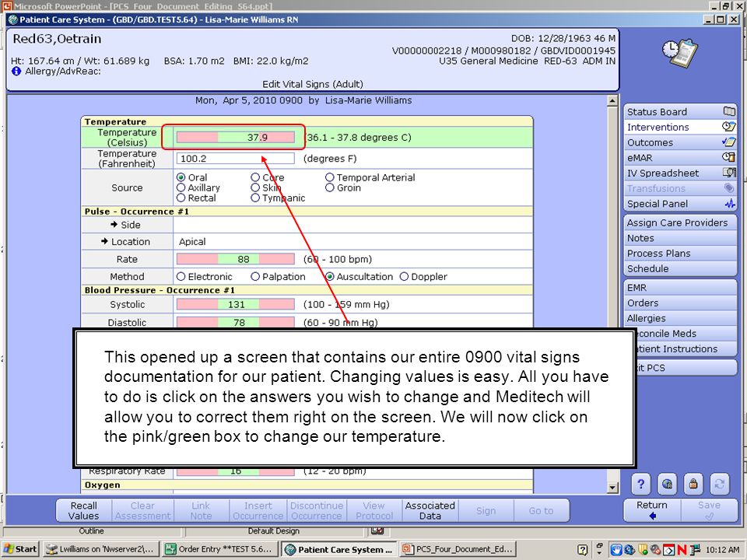
Task: Click Recall Values button
Action: tap(84, 510)
